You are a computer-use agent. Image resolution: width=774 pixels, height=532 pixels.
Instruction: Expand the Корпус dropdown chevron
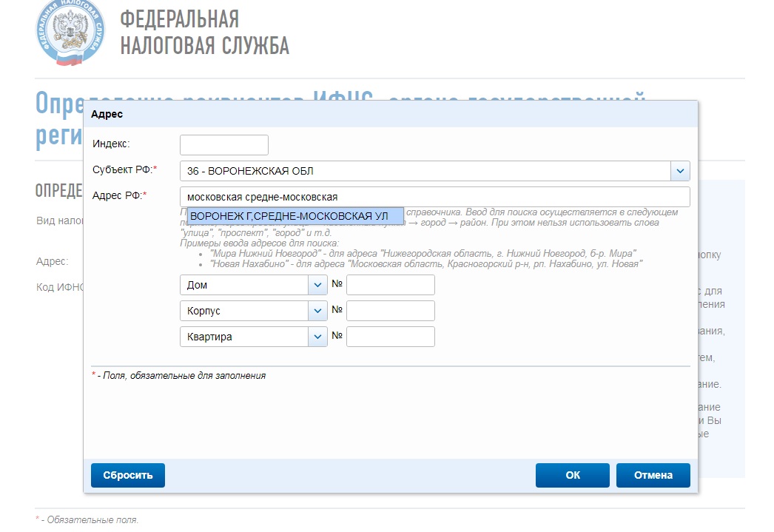(x=317, y=311)
